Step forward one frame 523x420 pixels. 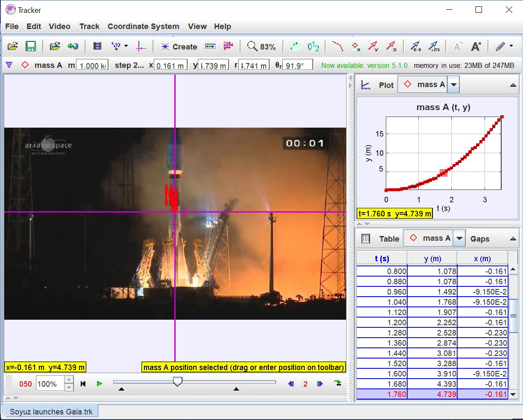click(x=320, y=384)
